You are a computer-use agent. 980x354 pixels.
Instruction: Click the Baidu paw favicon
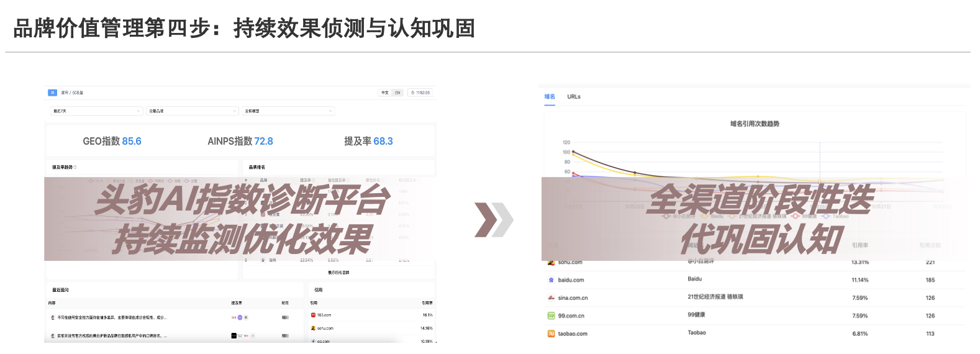[x=551, y=280]
